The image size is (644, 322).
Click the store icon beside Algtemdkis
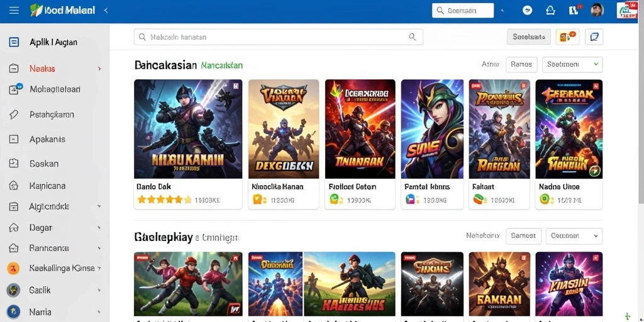[14, 206]
